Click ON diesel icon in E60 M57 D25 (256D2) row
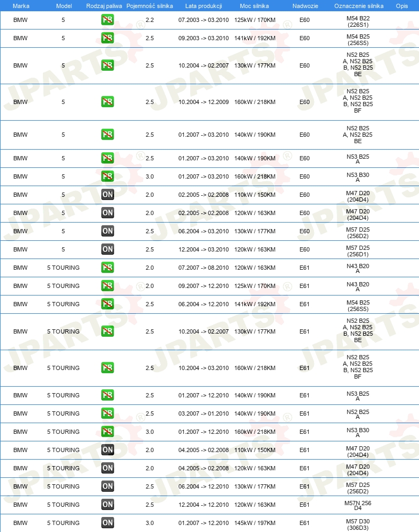Screen dimensions: 419x532 click(108, 231)
